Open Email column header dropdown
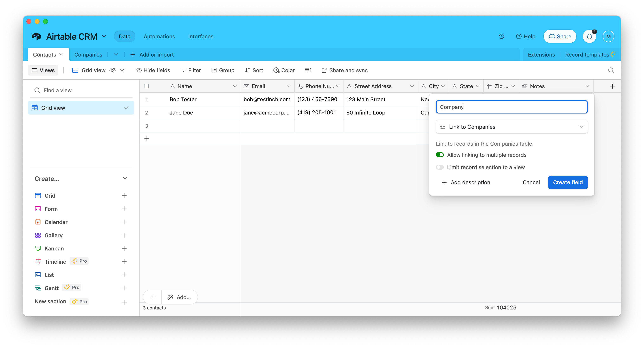The width and height of the screenshot is (644, 347). click(288, 86)
